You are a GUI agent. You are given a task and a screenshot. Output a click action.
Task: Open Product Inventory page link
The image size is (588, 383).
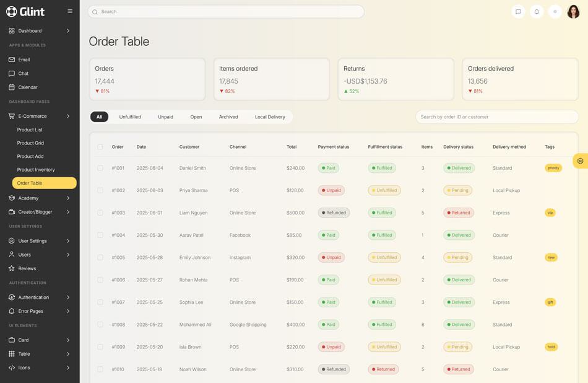pos(36,170)
